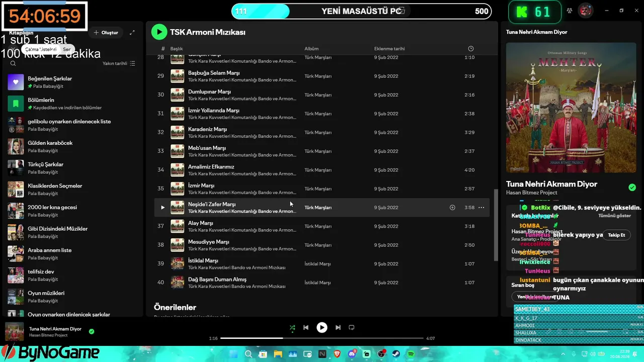Open Discord from the taskbar
The width and height of the screenshot is (644, 362).
352,354
